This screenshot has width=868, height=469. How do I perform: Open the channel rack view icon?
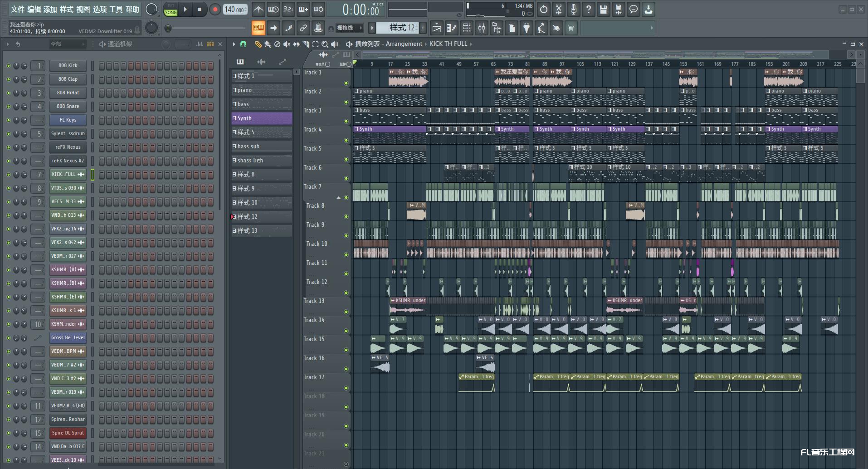[466, 28]
